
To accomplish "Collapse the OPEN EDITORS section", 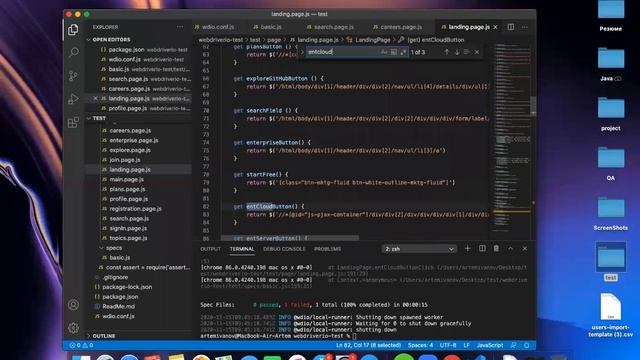I will 111,40.
